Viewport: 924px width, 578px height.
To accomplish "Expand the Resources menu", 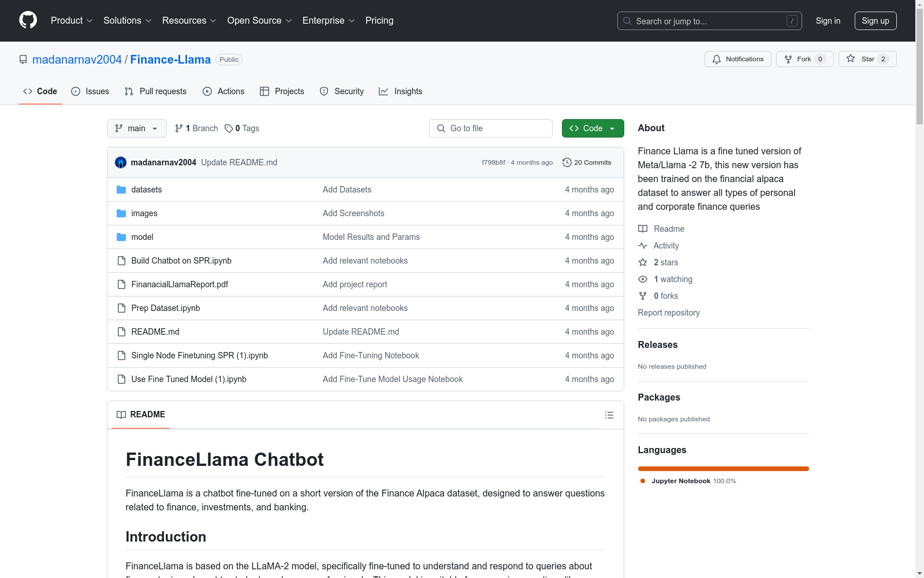I will tap(189, 21).
